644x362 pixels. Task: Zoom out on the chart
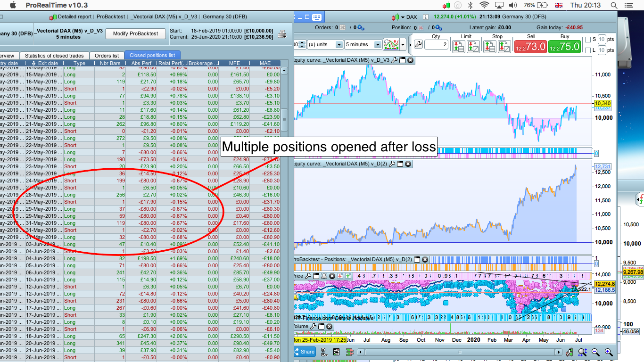point(595,352)
